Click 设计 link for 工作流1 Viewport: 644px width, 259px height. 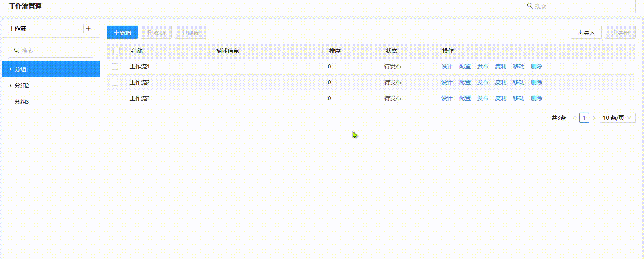click(447, 66)
